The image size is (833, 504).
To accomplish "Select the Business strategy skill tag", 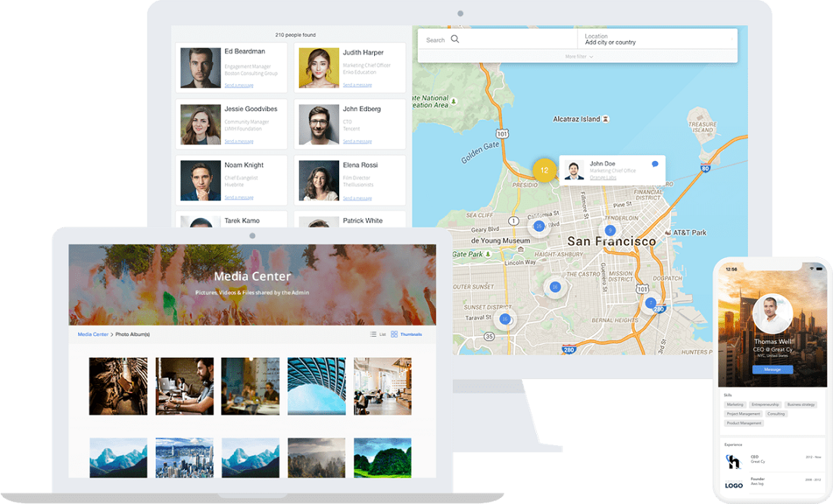I will [800, 405].
